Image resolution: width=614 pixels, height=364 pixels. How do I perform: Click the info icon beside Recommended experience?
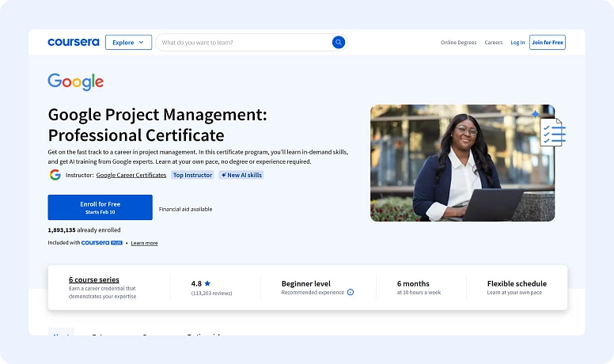point(351,292)
